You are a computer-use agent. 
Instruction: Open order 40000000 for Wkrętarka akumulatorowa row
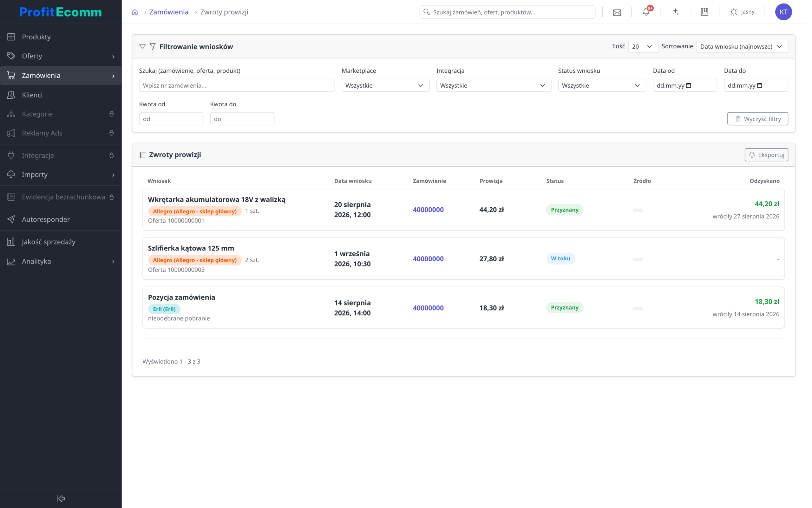click(x=428, y=210)
